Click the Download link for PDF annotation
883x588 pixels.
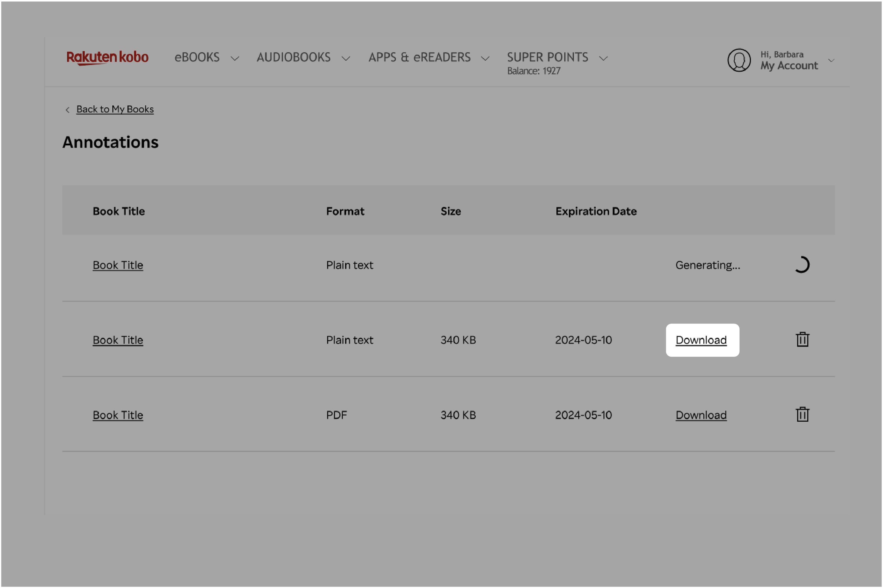(701, 414)
